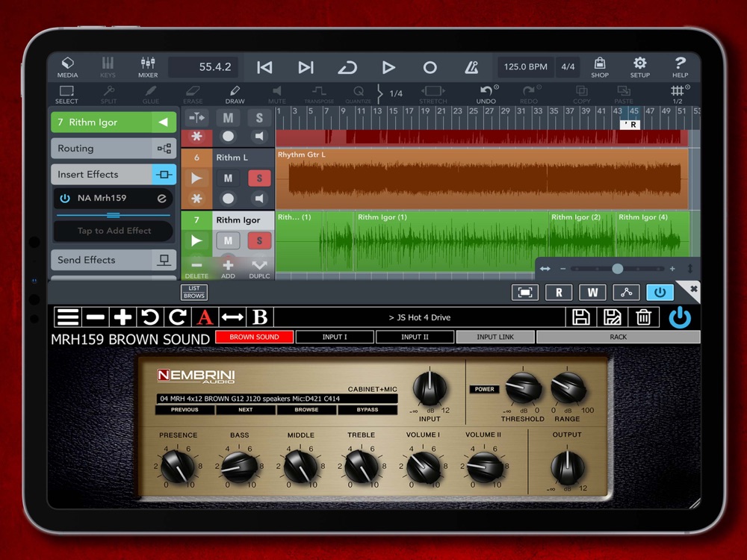Viewport: 747px width, 560px height.
Task: Jump to the song start
Action: (x=264, y=68)
